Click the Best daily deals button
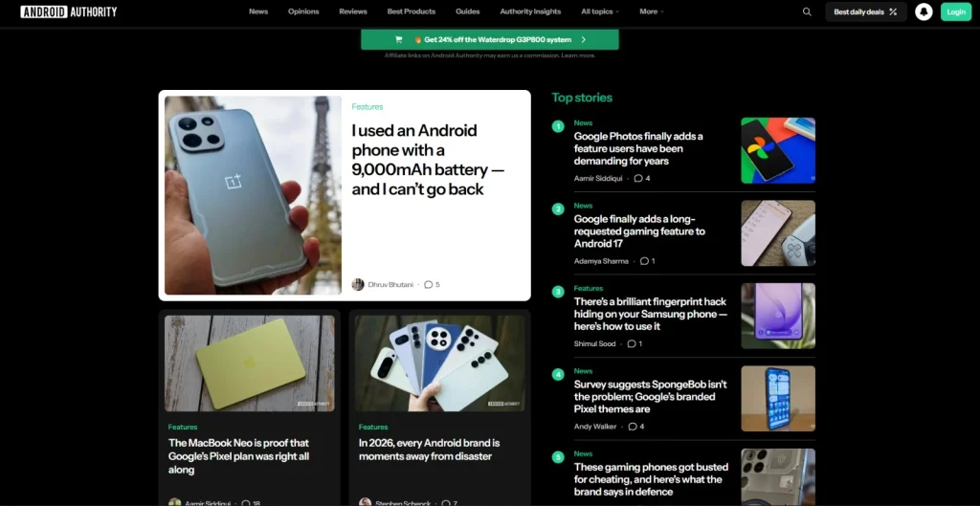This screenshot has width=980, height=506. 865,11
